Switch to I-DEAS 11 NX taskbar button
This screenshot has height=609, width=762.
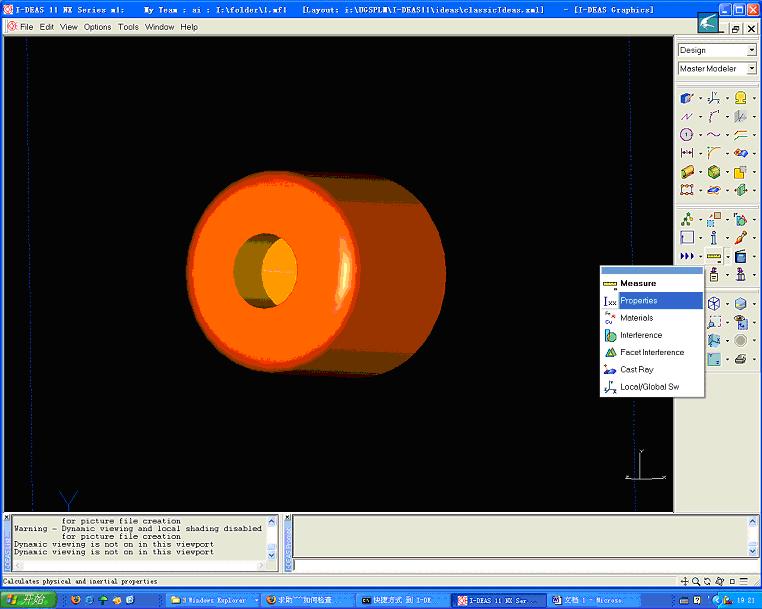(x=498, y=600)
